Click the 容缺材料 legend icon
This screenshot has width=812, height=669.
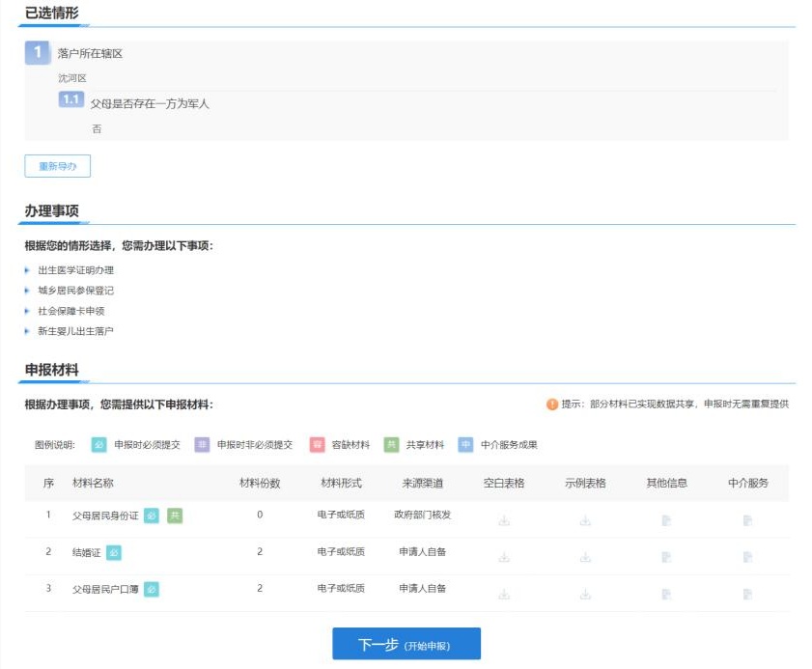click(317, 445)
